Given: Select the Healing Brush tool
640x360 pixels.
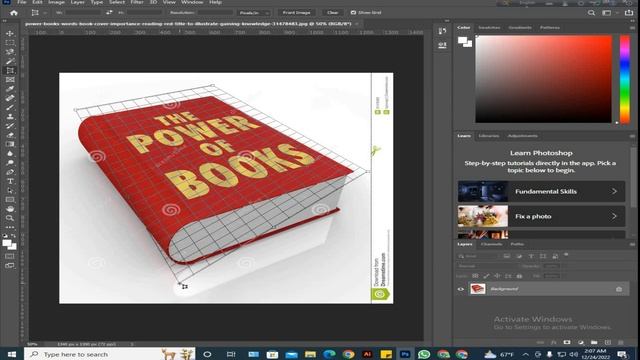Looking at the screenshot, I should 10,98.
